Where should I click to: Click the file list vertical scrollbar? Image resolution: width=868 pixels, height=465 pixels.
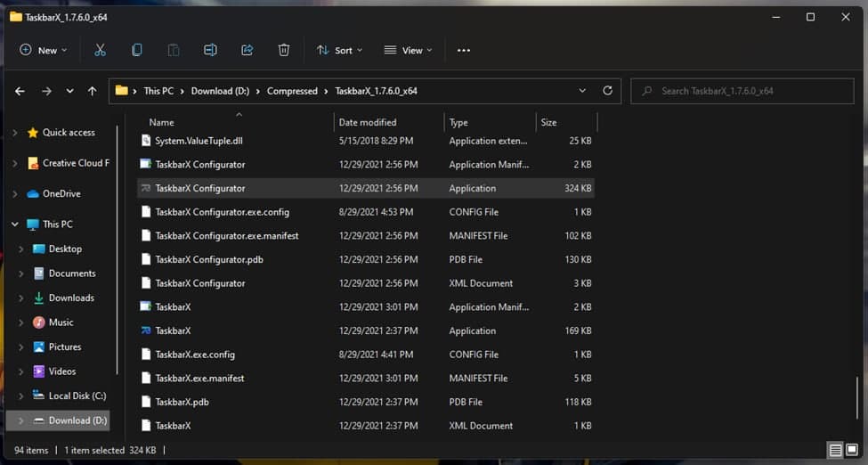[x=857, y=398]
